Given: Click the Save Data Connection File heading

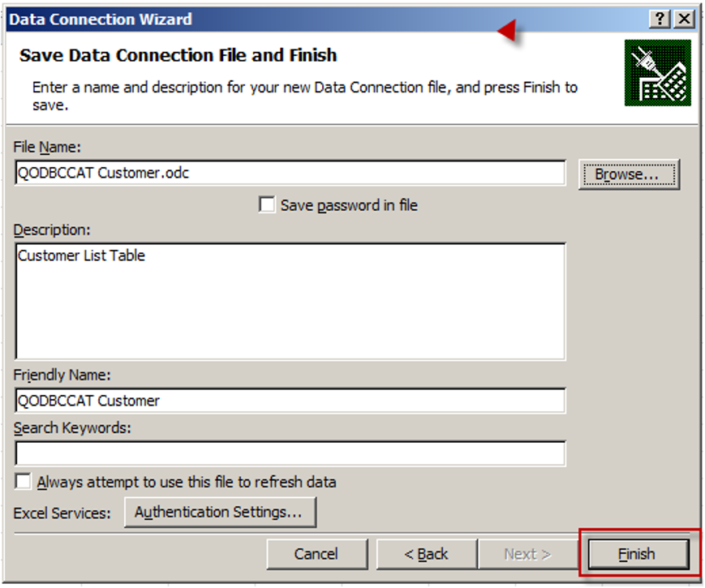Looking at the screenshot, I should [x=178, y=56].
